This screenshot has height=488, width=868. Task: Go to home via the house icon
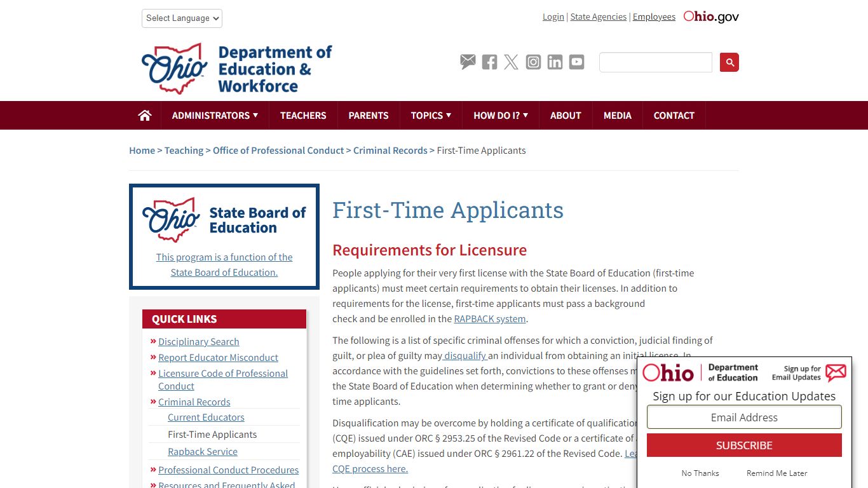point(145,115)
